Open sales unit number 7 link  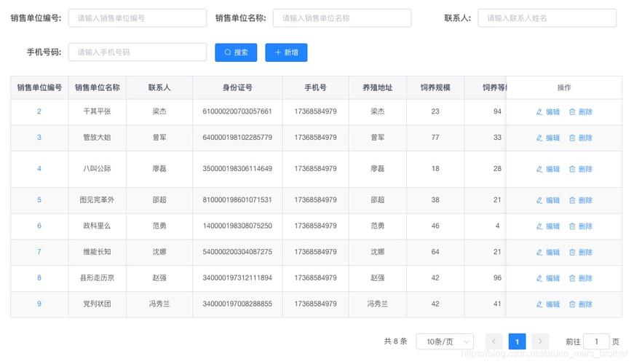pyautogui.click(x=39, y=252)
